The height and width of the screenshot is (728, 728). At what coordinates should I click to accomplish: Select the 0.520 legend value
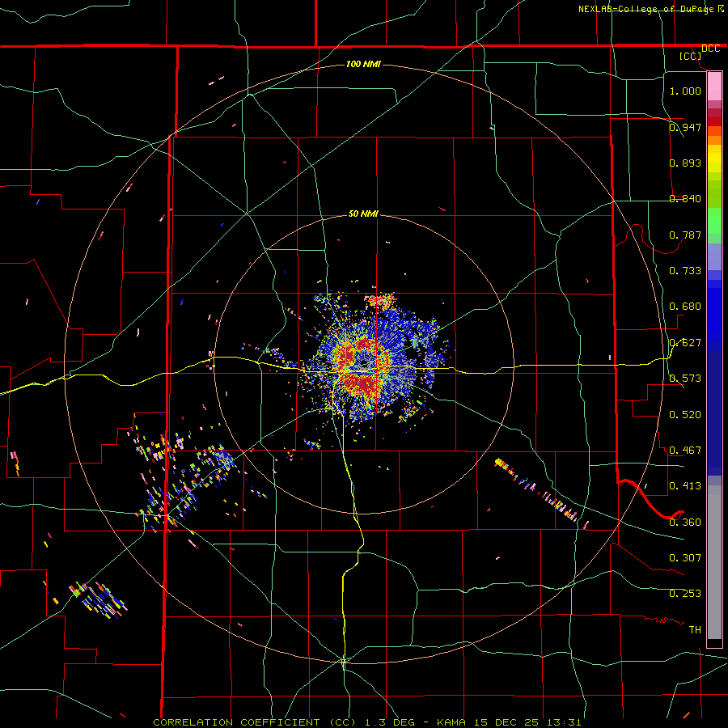(x=685, y=415)
